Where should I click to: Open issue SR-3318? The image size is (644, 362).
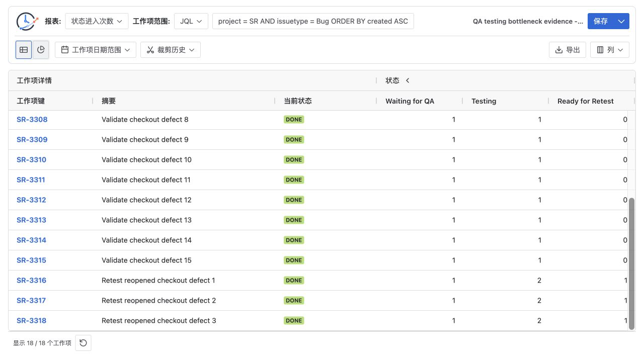pos(31,321)
